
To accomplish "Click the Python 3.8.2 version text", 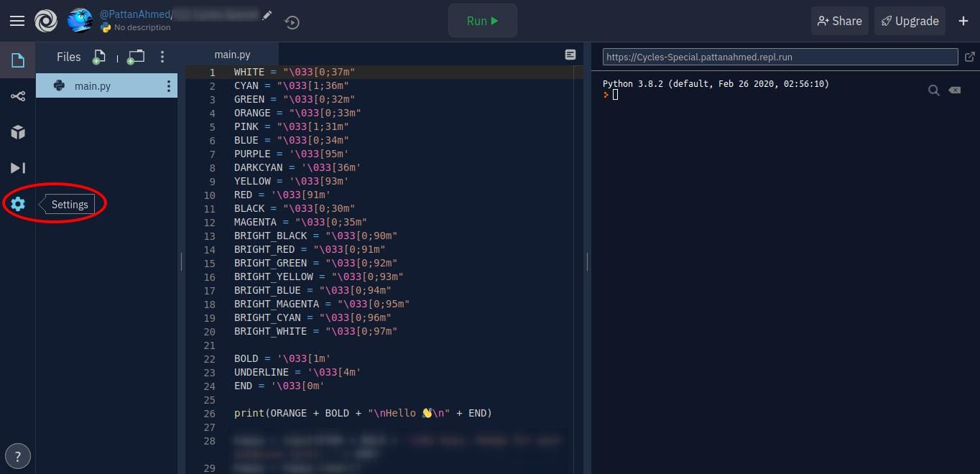I will [716, 84].
